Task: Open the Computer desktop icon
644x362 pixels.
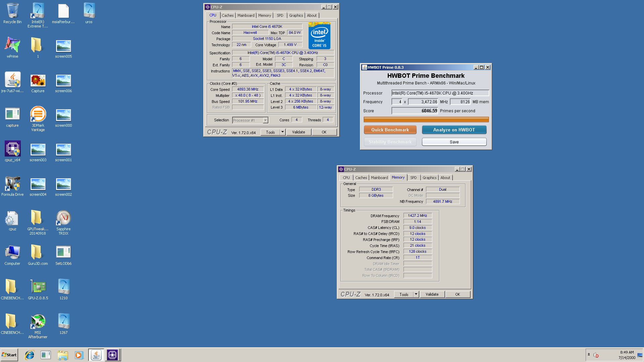Action: (12, 255)
